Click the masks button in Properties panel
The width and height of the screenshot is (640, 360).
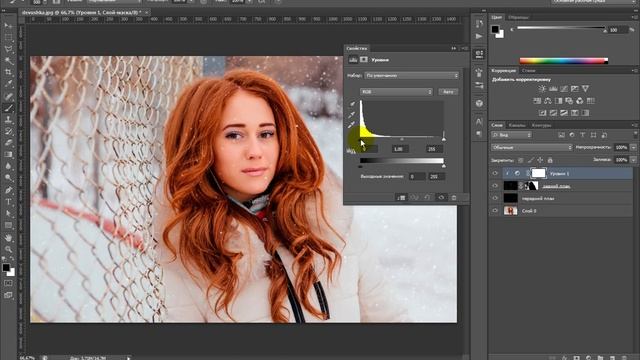(x=364, y=60)
